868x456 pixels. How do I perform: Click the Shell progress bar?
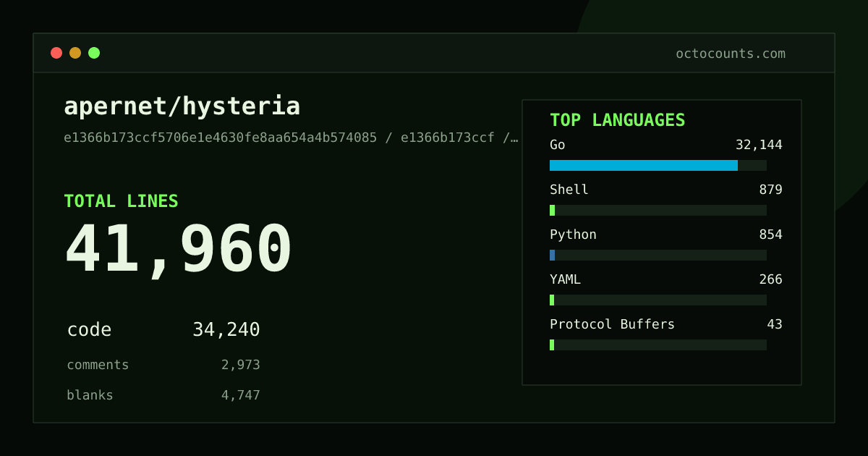pyautogui.click(x=658, y=210)
